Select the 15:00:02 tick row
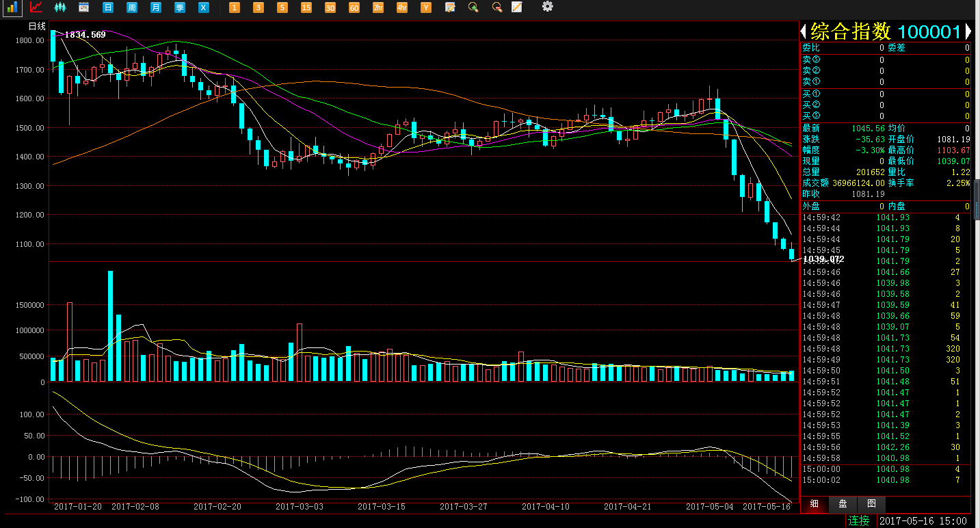Screen dimensions: 980x528 click(886, 480)
